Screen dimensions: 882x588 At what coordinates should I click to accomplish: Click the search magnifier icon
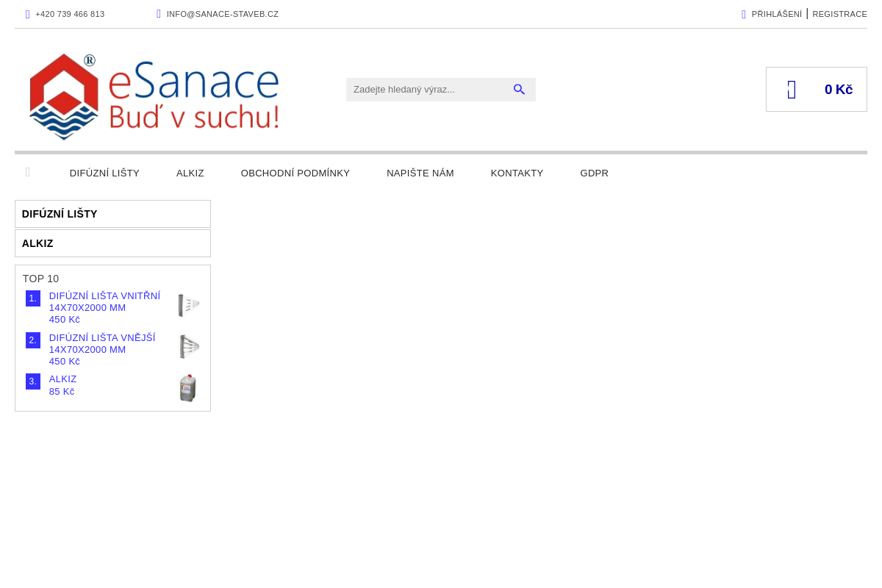[519, 89]
